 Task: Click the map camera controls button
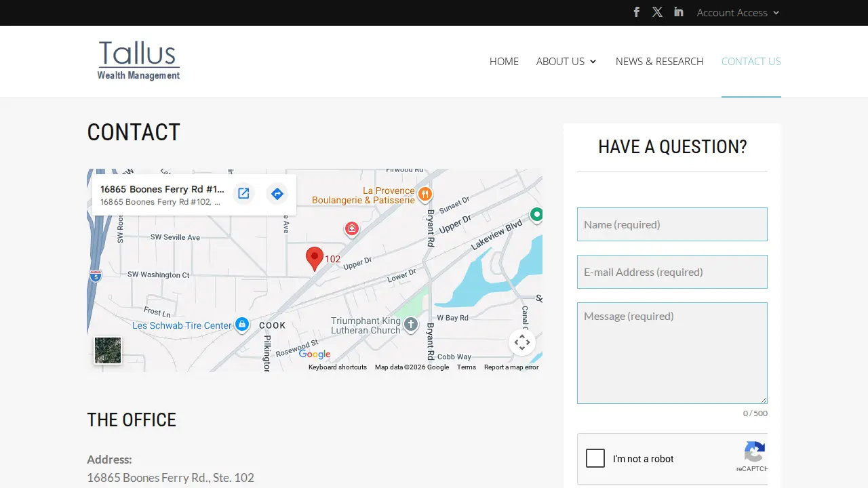[522, 342]
